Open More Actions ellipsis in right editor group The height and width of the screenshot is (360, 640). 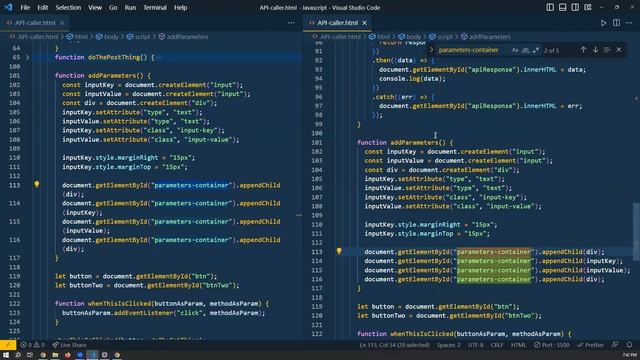coord(629,23)
